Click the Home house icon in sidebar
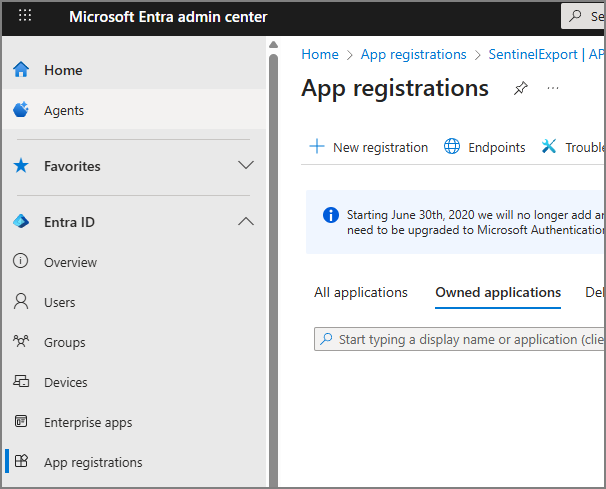The image size is (606, 489). [x=21, y=70]
